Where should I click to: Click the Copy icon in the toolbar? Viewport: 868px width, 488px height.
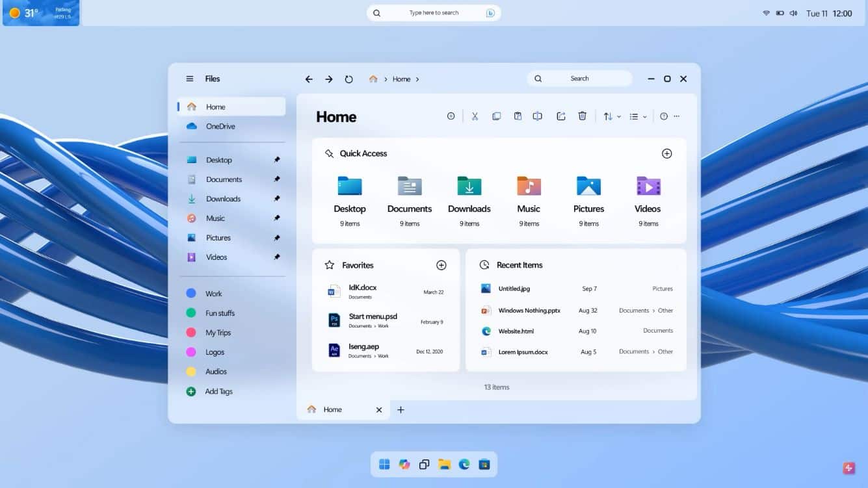pos(497,116)
